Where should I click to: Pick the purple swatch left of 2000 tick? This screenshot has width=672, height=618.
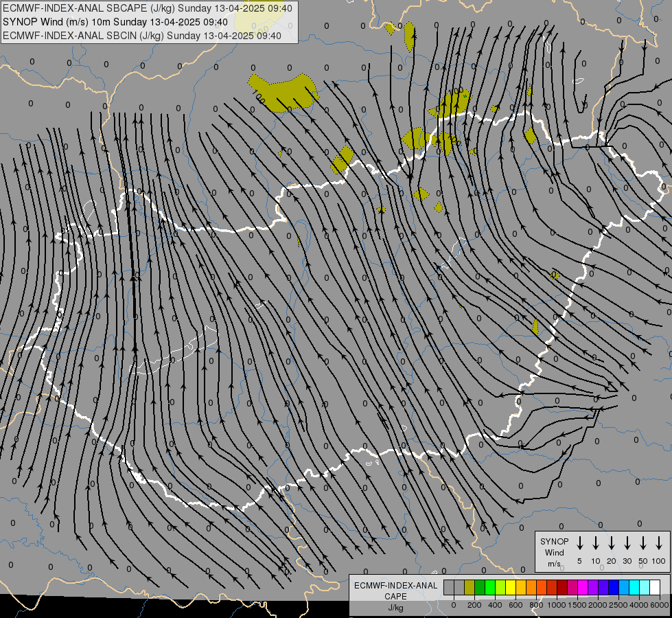coord(592,588)
